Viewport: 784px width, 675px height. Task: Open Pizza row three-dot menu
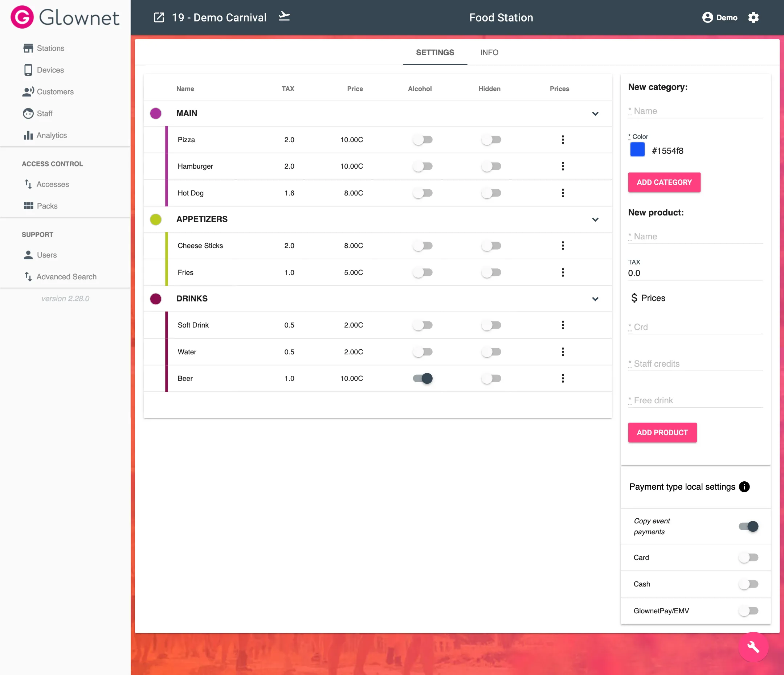(563, 140)
